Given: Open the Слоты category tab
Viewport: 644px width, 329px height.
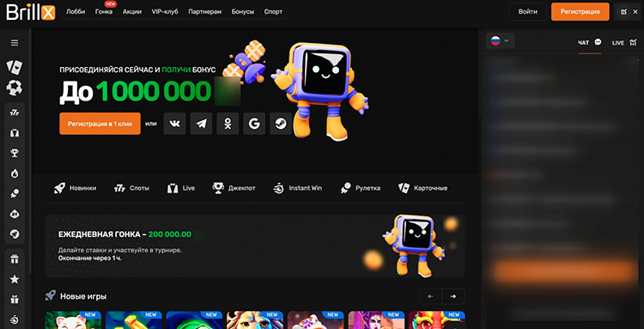Looking at the screenshot, I should point(132,188).
